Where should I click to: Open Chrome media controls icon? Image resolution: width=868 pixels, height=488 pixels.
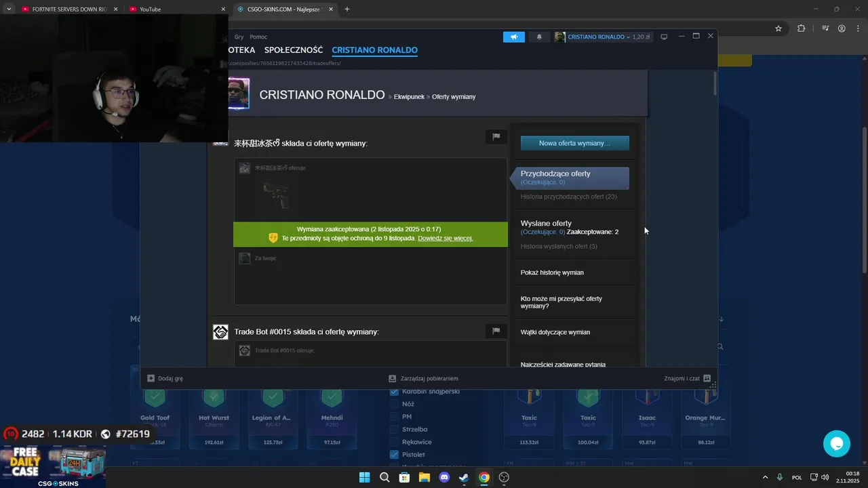[x=825, y=28]
